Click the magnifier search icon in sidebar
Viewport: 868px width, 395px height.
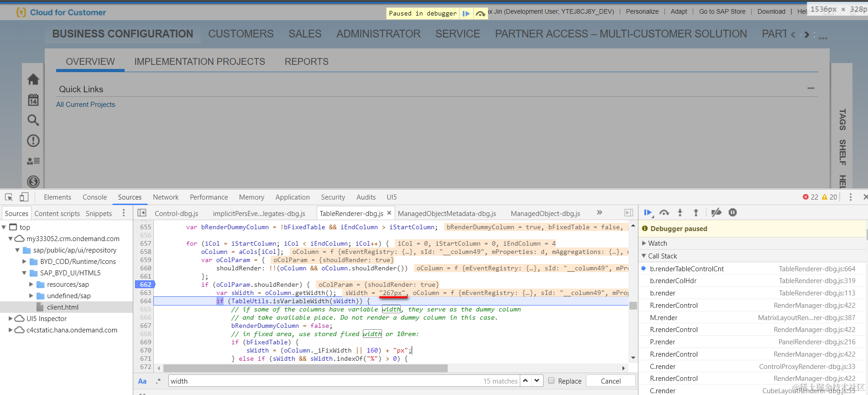[33, 120]
